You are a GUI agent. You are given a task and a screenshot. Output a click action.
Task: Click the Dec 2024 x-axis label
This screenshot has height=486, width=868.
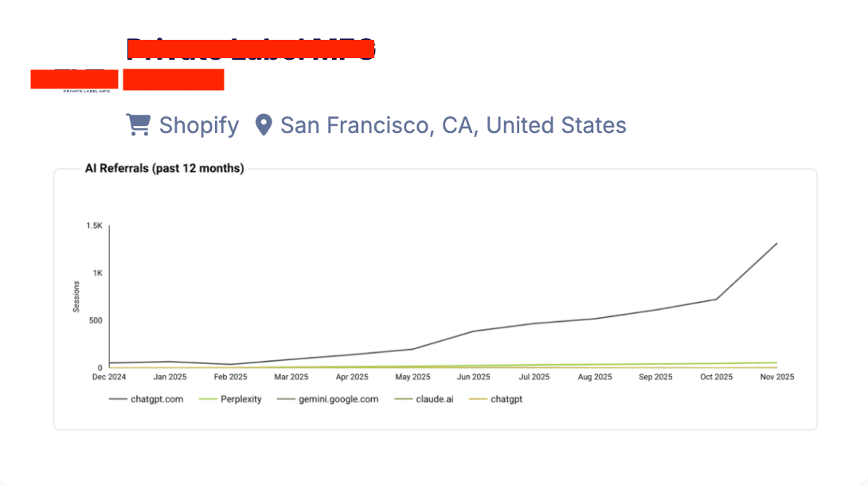click(109, 377)
